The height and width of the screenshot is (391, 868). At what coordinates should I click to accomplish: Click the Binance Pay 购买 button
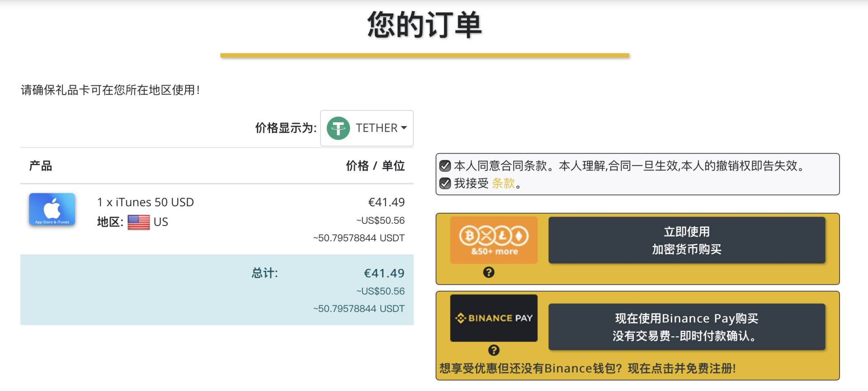[686, 326]
